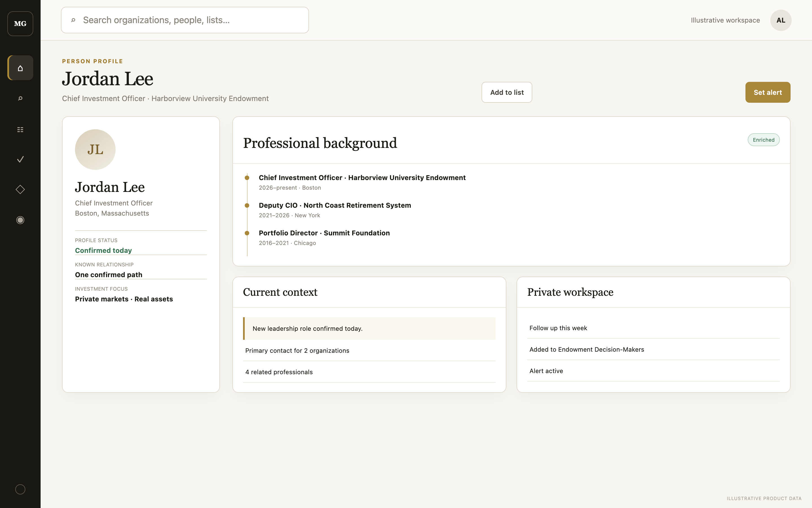
Task: Click 'Follow up this week' item
Action: (653, 328)
